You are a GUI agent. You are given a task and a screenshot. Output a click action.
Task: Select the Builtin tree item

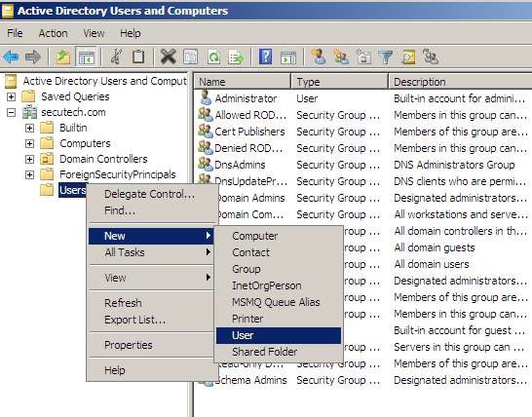pos(73,128)
